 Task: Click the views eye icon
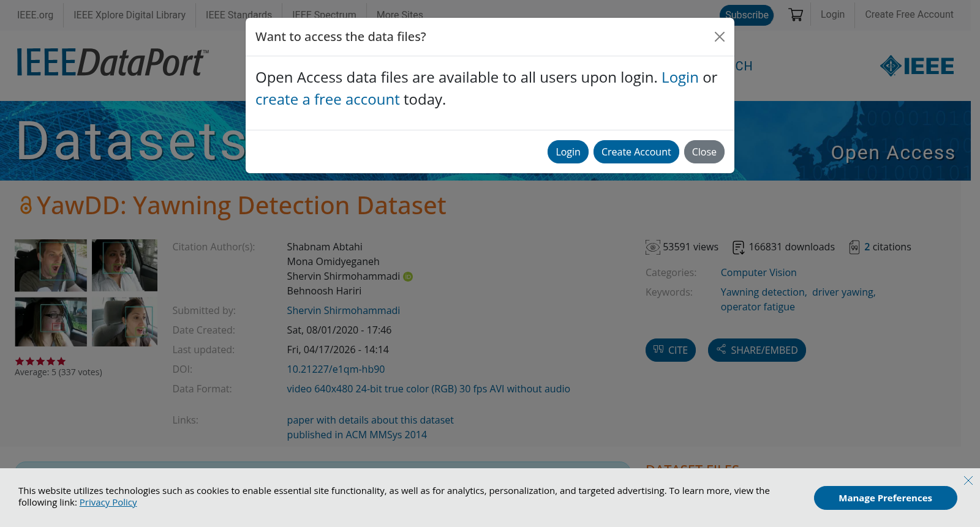[x=653, y=247]
